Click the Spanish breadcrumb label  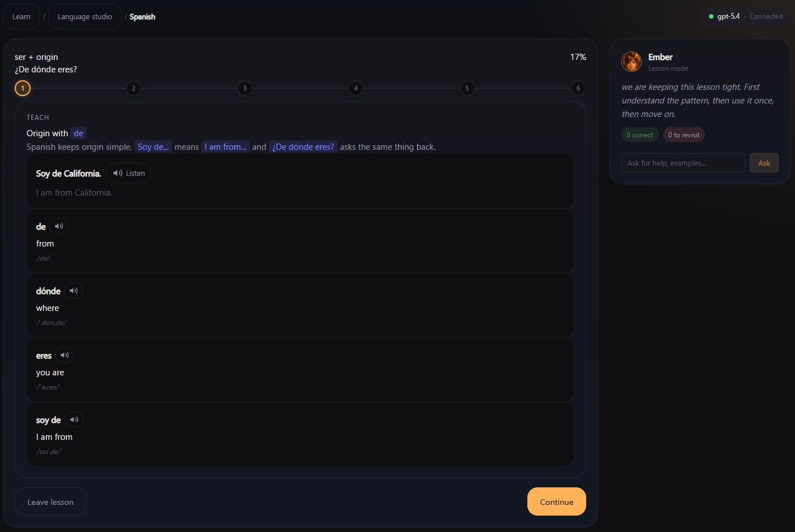[x=142, y=16]
